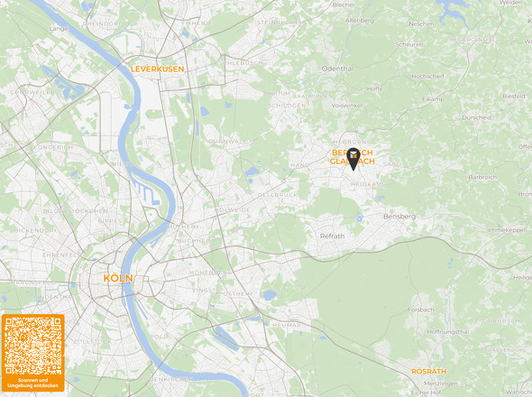Select the LEVERKUSEN city label
The height and width of the screenshot is (397, 532).
158,69
